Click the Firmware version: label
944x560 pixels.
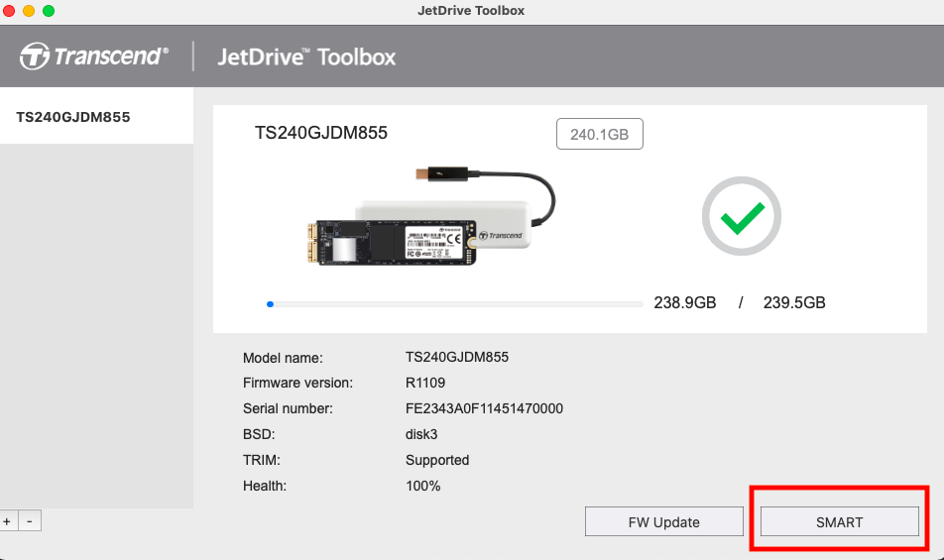(298, 383)
